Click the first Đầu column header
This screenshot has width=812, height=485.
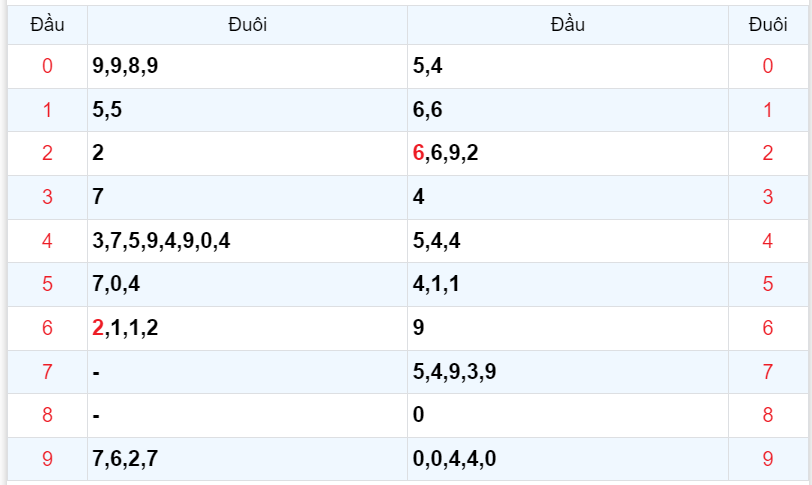[47, 25]
